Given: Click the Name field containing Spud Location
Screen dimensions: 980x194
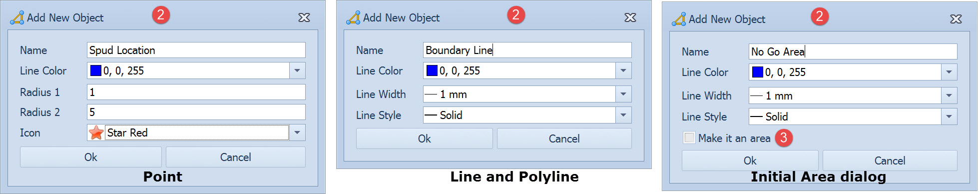Looking at the screenshot, I should pos(196,50).
